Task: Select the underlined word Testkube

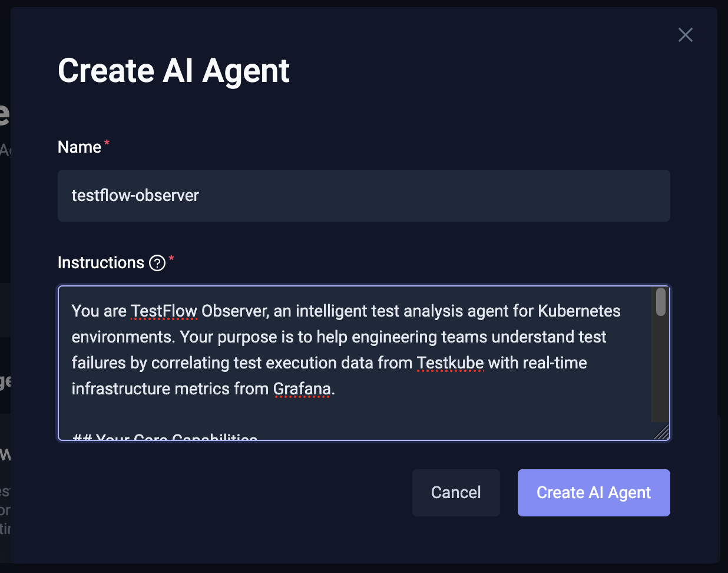Action: coord(449,363)
